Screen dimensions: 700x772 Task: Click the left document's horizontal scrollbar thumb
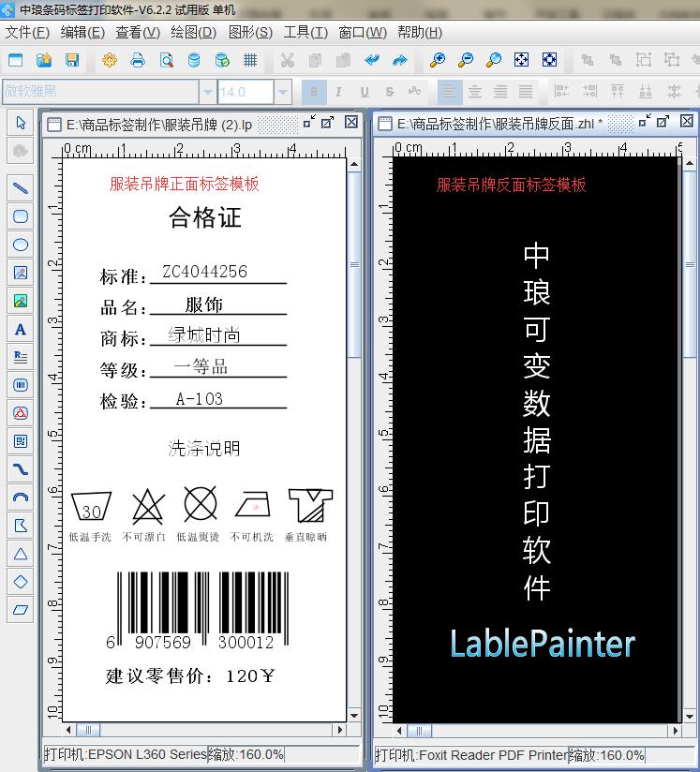tap(86, 730)
